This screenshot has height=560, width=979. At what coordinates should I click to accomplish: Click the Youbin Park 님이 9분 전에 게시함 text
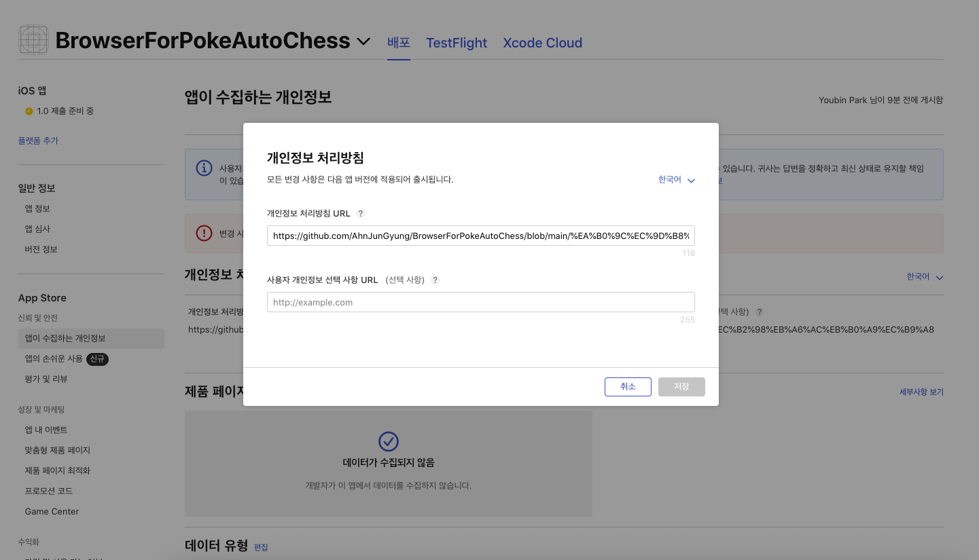pyautogui.click(x=880, y=100)
